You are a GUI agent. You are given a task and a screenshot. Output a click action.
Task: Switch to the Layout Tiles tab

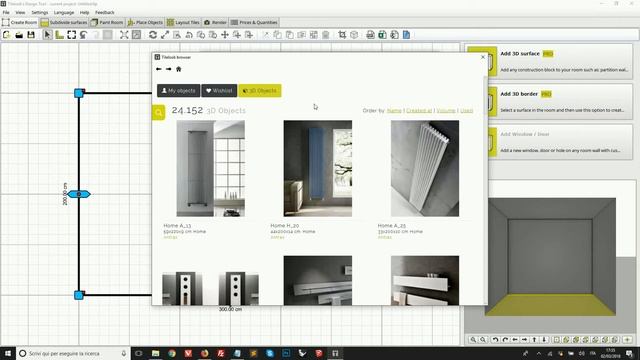[x=183, y=22]
